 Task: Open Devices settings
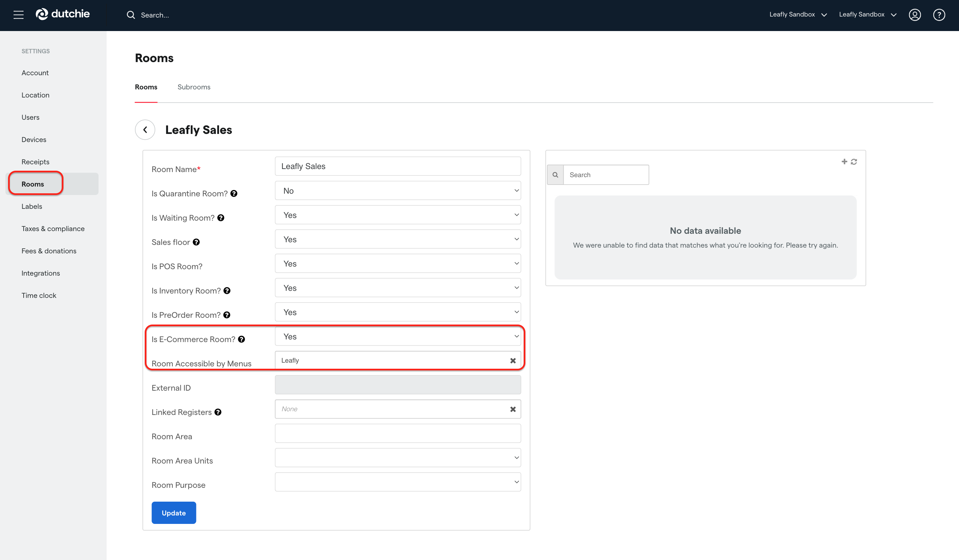(34, 140)
